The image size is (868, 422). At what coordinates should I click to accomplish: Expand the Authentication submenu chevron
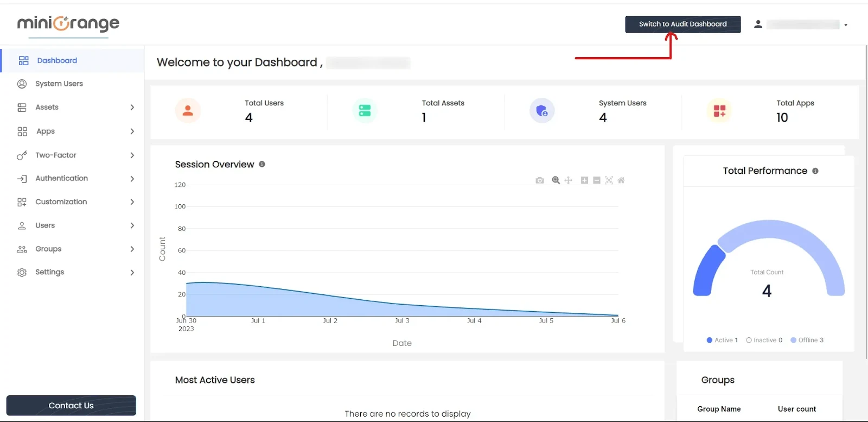point(132,179)
